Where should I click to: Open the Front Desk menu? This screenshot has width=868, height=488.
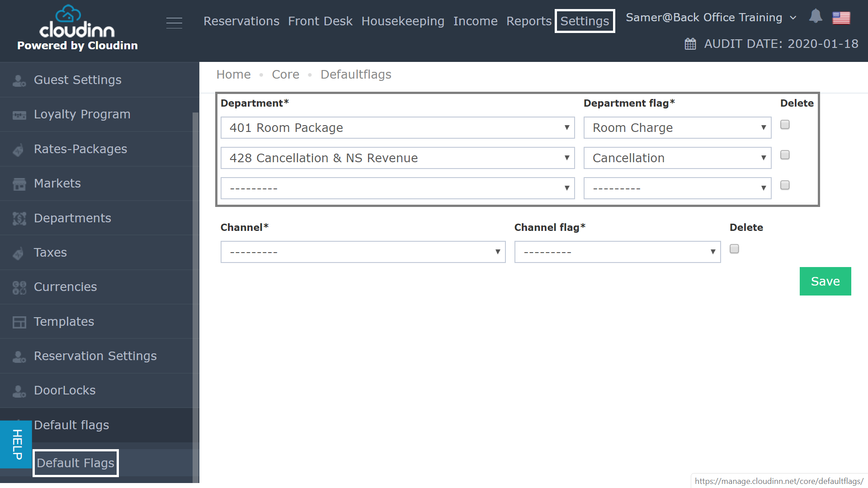point(320,21)
